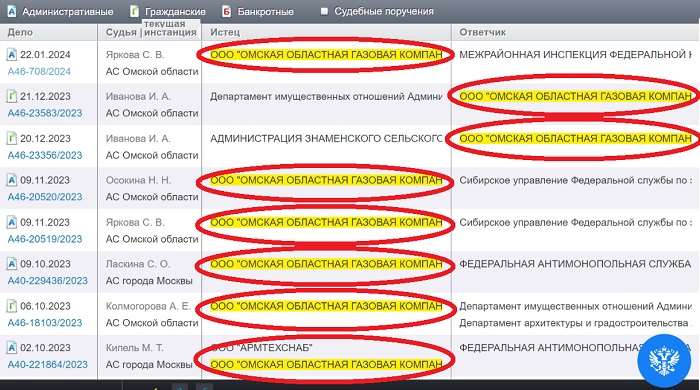This screenshot has height=390, width=700.
Task: Click administrative icon in the А46-20520/2023 row
Action: point(12,180)
